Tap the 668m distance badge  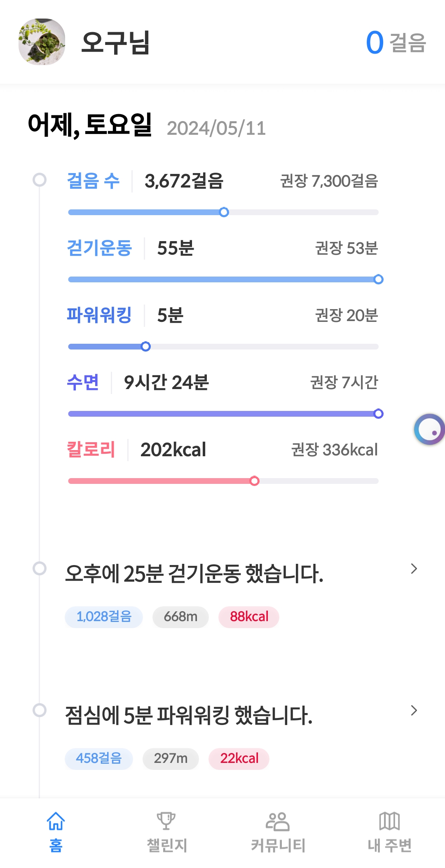(180, 617)
